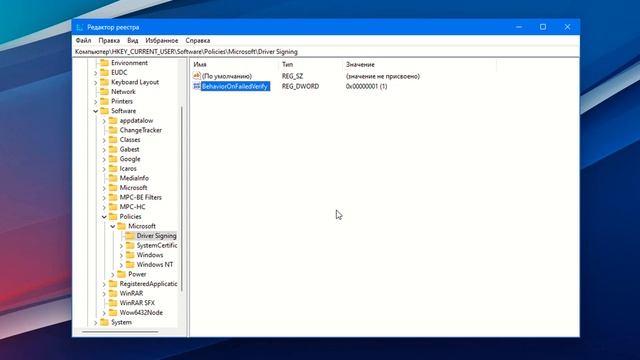This screenshot has height=360, width=640.
Task: Click the Policies folder icon
Action: [113, 216]
